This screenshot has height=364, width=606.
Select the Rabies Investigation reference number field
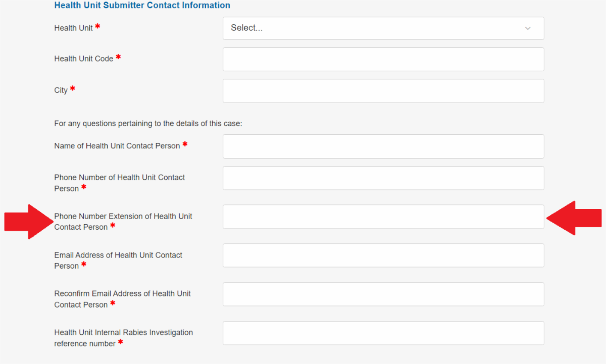(x=383, y=333)
